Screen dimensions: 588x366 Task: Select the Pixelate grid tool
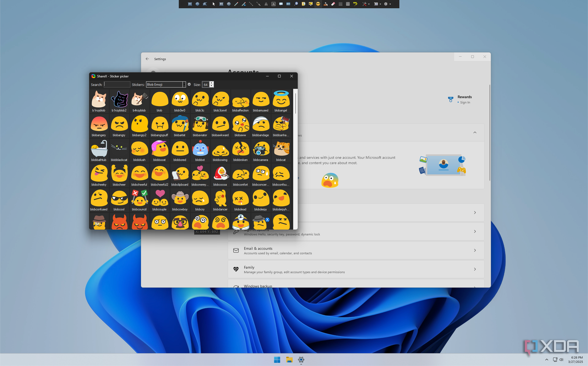tap(348, 4)
